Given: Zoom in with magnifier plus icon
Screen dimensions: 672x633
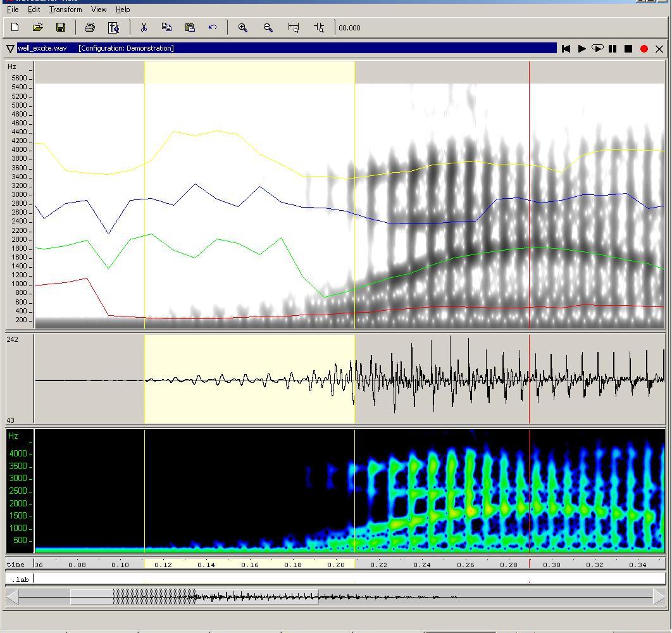Looking at the screenshot, I should coord(242,27).
